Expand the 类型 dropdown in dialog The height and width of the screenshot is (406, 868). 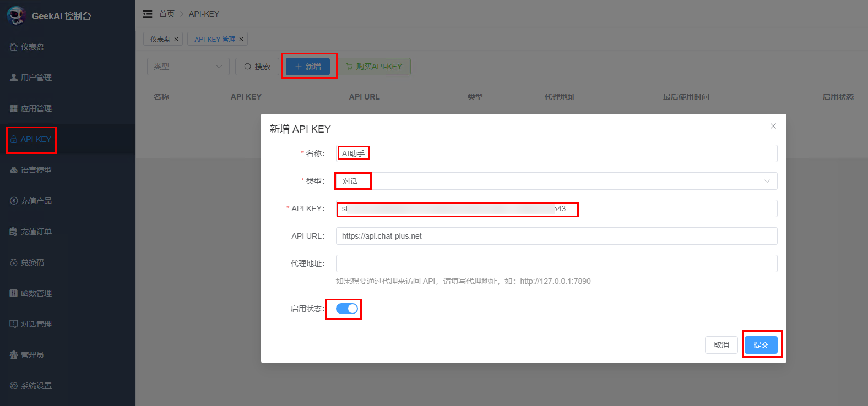click(557, 181)
